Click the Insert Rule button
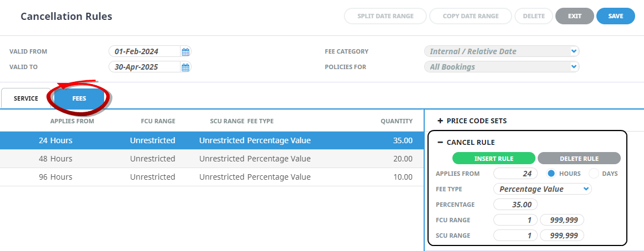Viewport: 644px width, 251px height. [494, 158]
